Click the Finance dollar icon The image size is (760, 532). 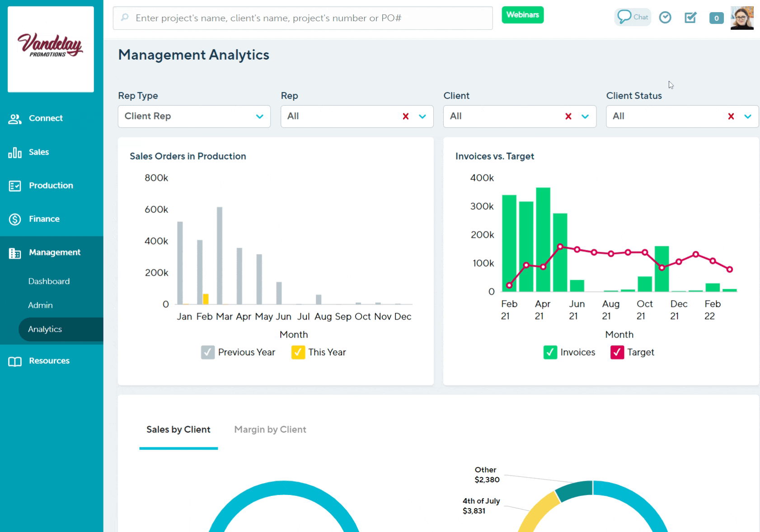(x=15, y=219)
